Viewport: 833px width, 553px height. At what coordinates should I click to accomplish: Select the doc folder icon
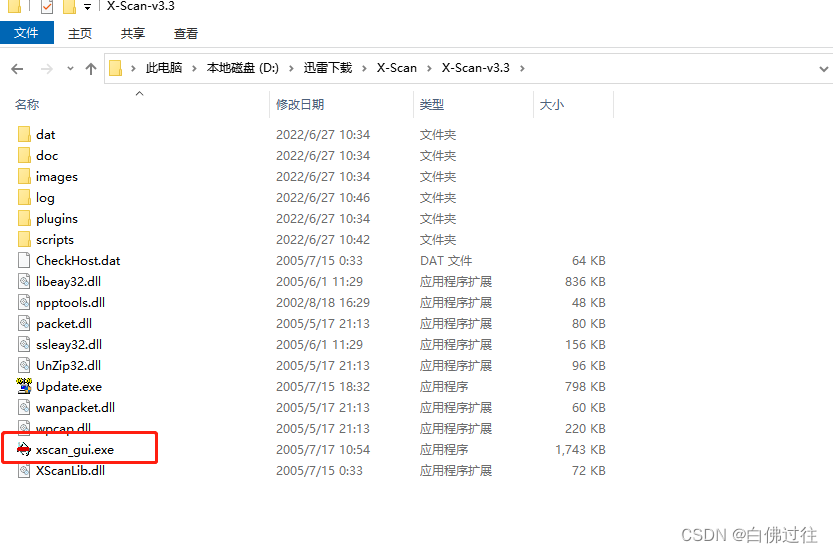[x=24, y=155]
